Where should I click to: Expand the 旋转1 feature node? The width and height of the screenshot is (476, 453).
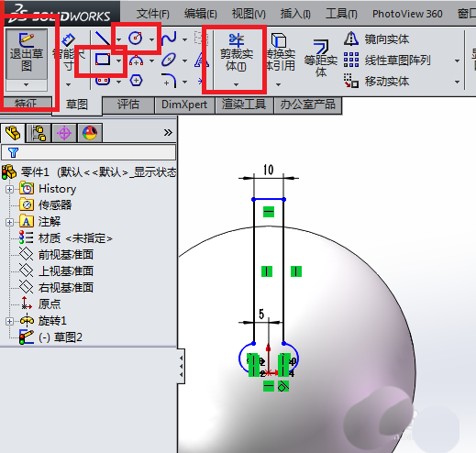[9, 321]
